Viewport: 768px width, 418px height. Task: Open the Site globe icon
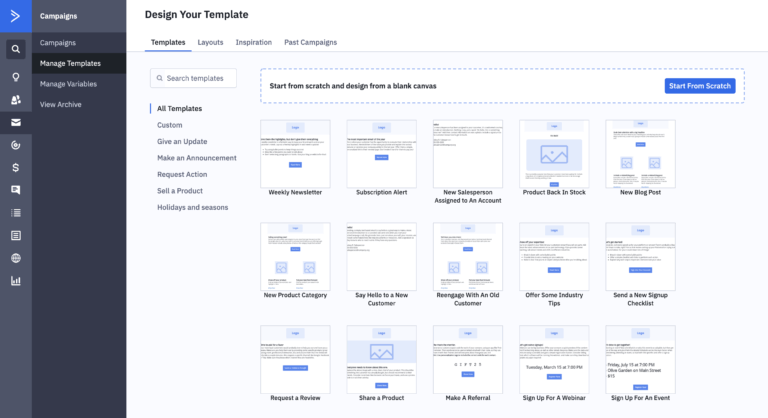click(16, 258)
